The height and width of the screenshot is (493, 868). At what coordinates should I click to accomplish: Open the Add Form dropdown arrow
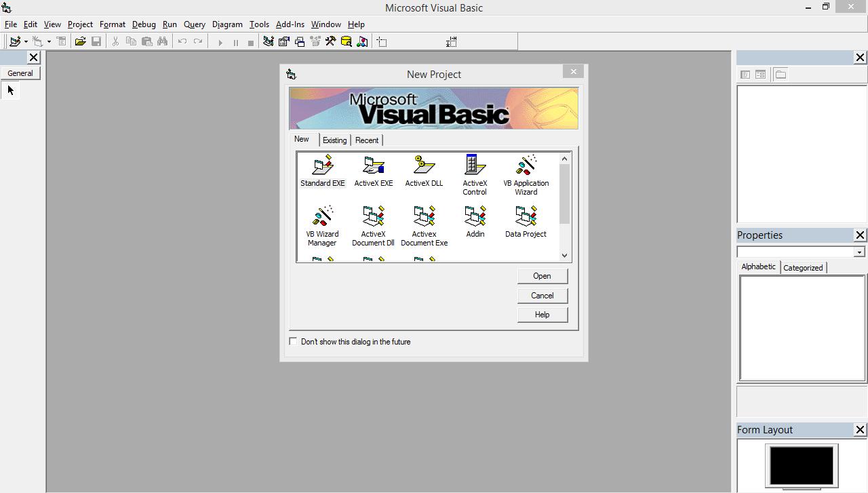click(x=49, y=41)
